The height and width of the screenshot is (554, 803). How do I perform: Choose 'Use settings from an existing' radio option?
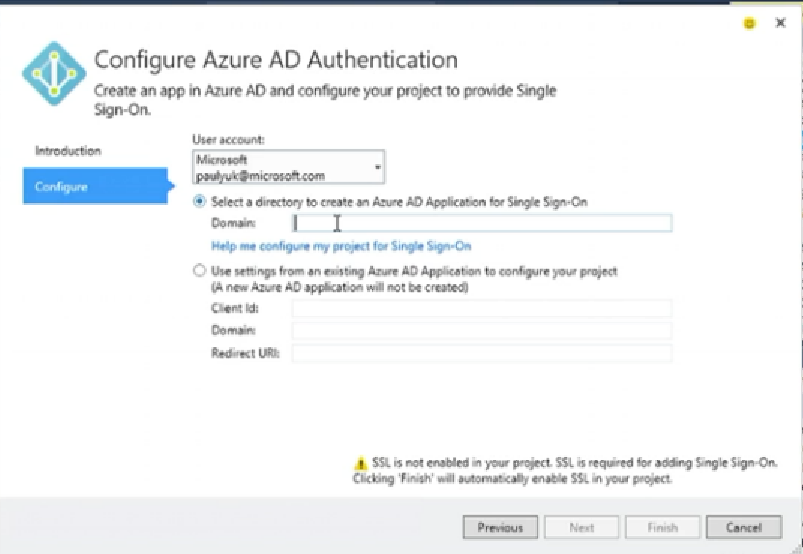tap(200, 271)
